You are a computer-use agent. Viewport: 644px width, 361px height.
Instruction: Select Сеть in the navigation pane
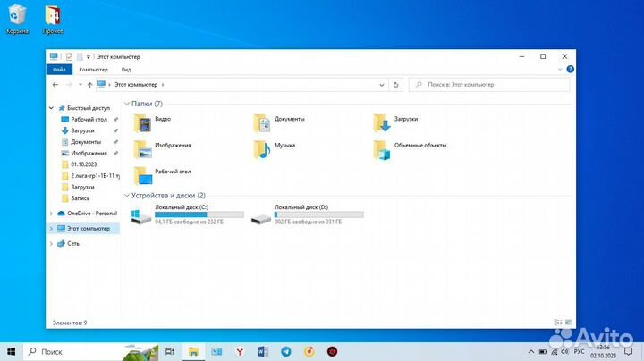coord(73,243)
